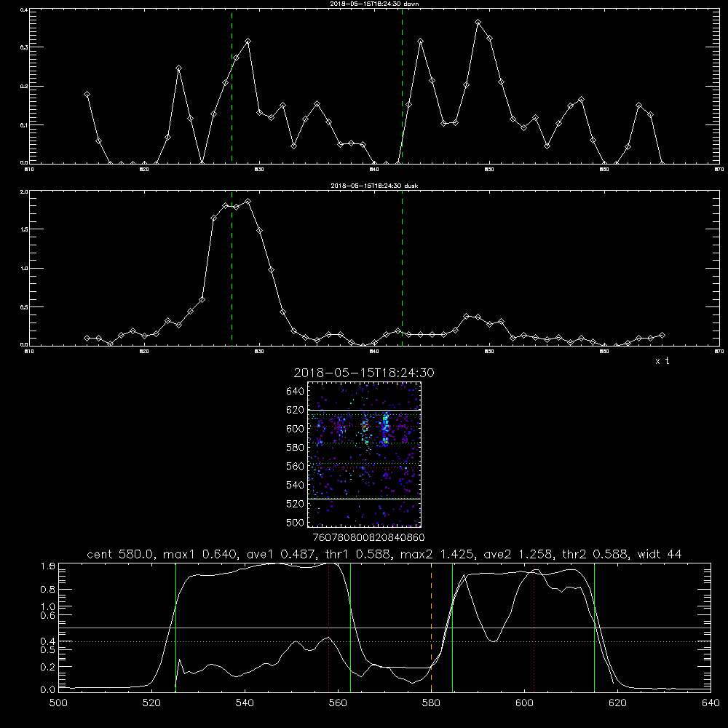
Task: Click the peak diamond data point in dusk plot
Action: 248,202
